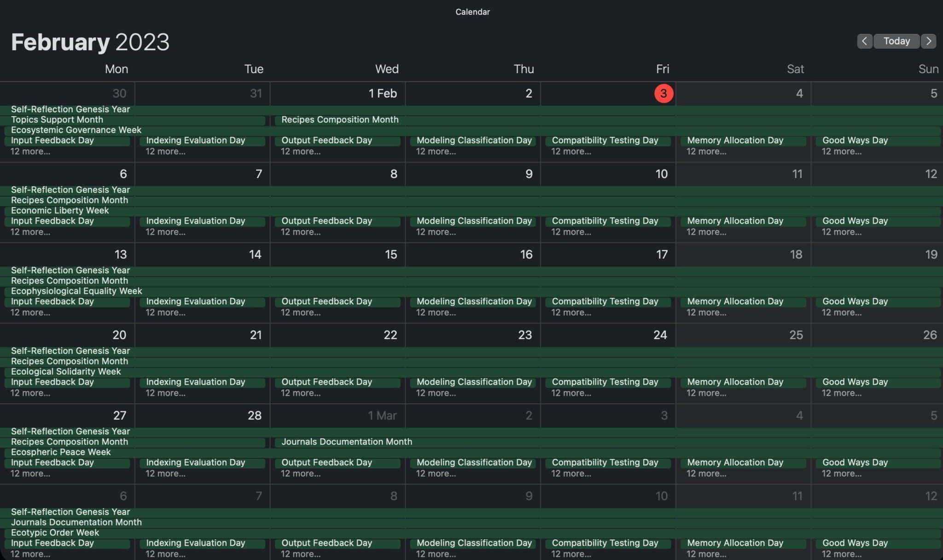Select Ecological Solidarity Week event

coord(66,372)
